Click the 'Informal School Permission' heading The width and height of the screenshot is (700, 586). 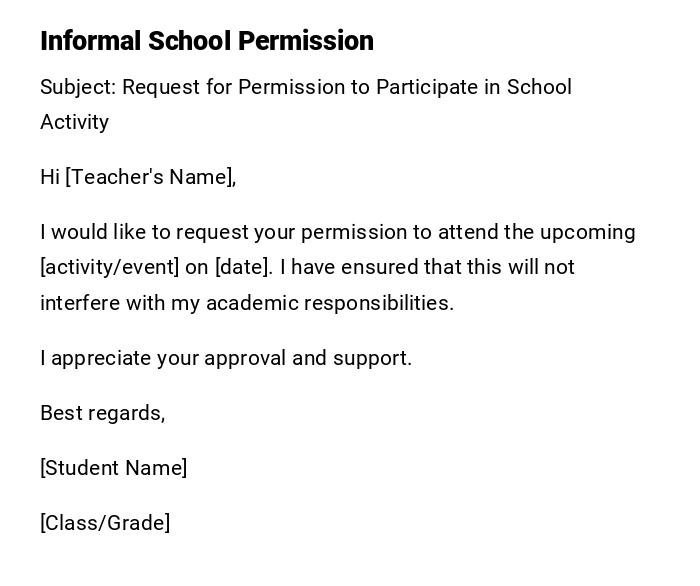[207, 41]
